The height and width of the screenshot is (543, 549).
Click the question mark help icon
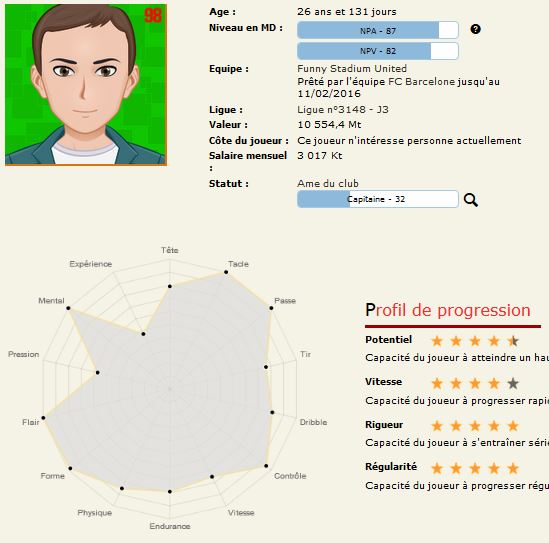[x=475, y=29]
